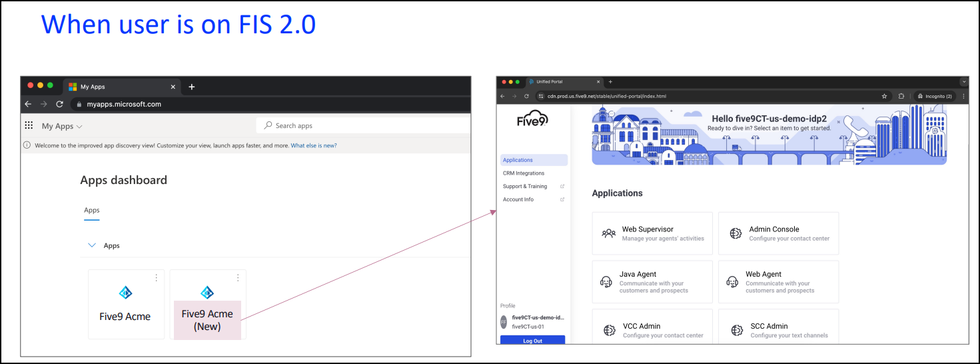The image size is (980, 364).
Task: Close the Unified Portal tab
Action: pyautogui.click(x=598, y=81)
